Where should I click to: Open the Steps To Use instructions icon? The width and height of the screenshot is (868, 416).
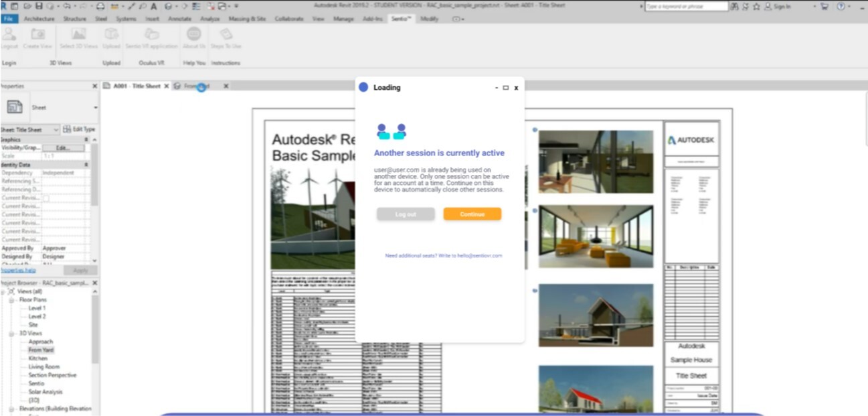pyautogui.click(x=226, y=35)
